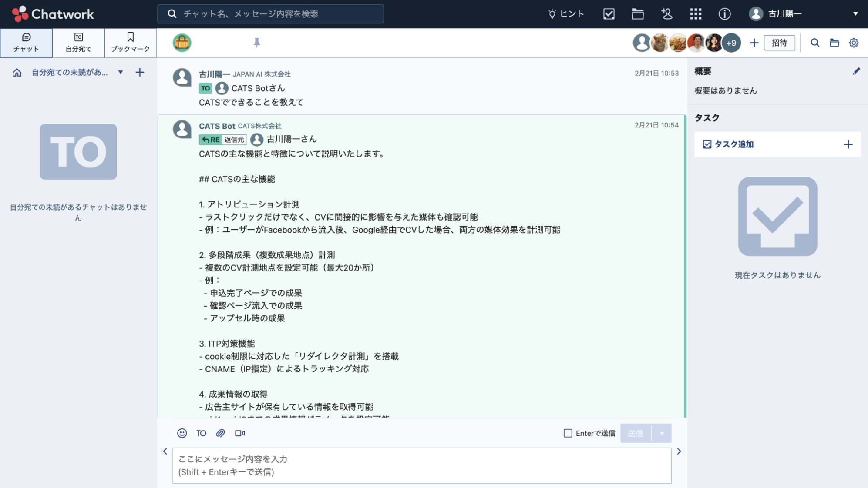Open the send options dropdown arrow
Image resolution: width=868 pixels, height=488 pixels.
tap(662, 433)
